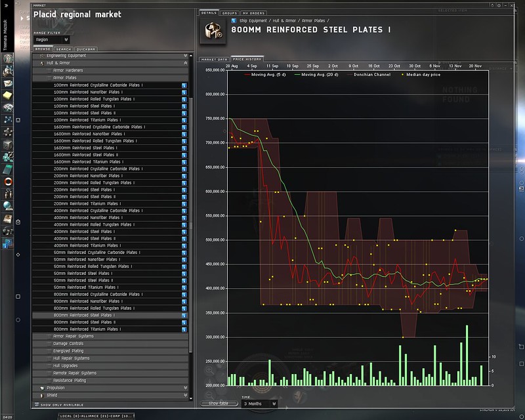
Task: Expand the Armor Repair Systems group
Action: point(110,336)
